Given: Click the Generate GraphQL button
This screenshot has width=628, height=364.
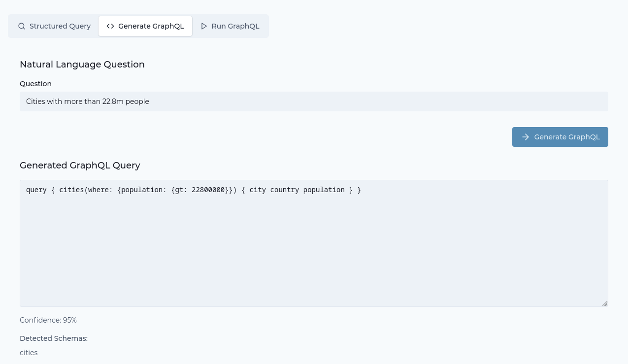Looking at the screenshot, I should click(560, 137).
